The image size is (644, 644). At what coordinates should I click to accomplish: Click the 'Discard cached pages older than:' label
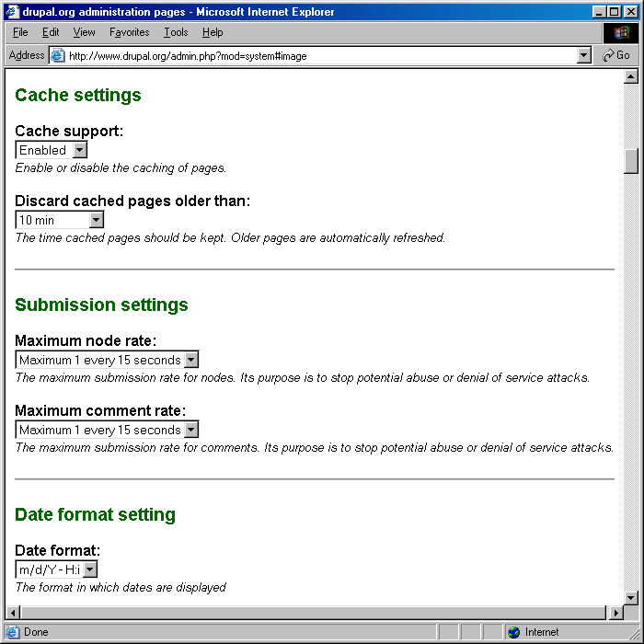(x=132, y=201)
